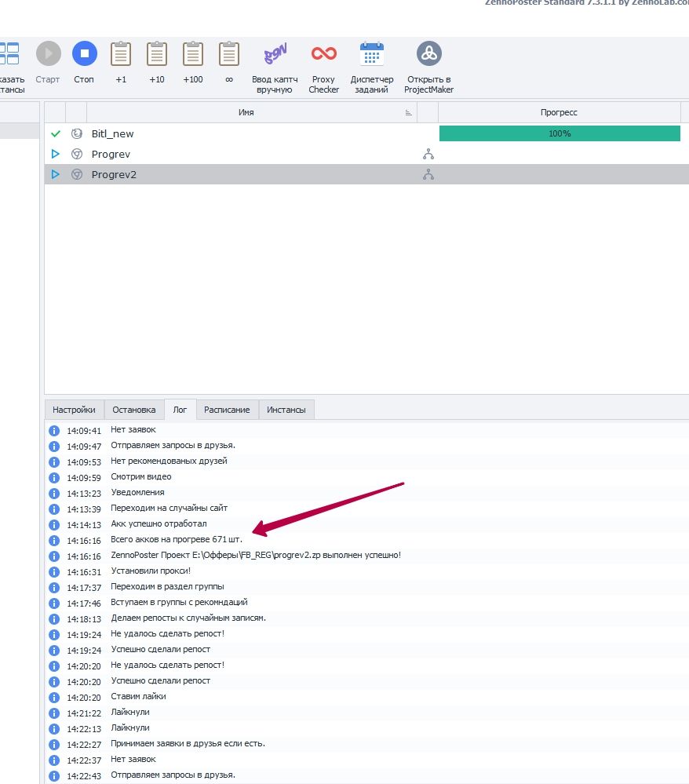Click log line 'Ставим лайки'
Screen dimensions: 689x784
[138, 696]
